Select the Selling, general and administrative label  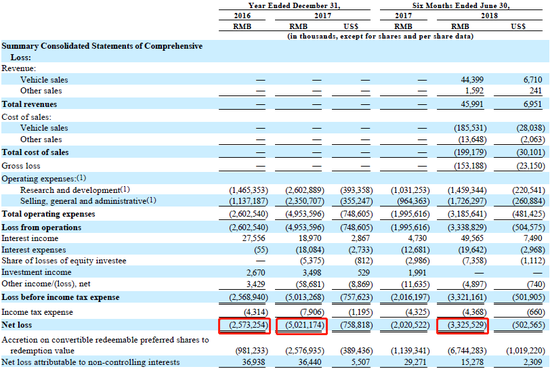(88, 201)
